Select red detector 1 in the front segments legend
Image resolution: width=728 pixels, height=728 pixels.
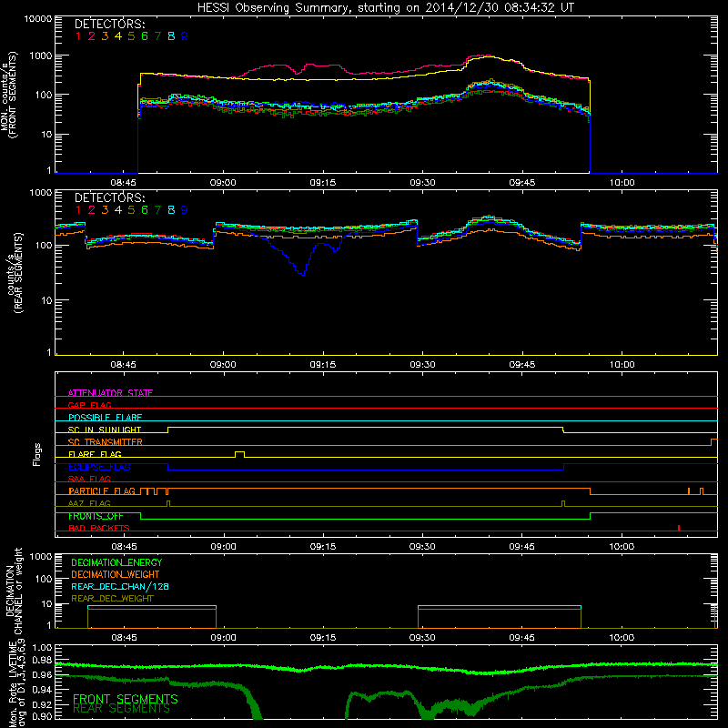(78, 36)
